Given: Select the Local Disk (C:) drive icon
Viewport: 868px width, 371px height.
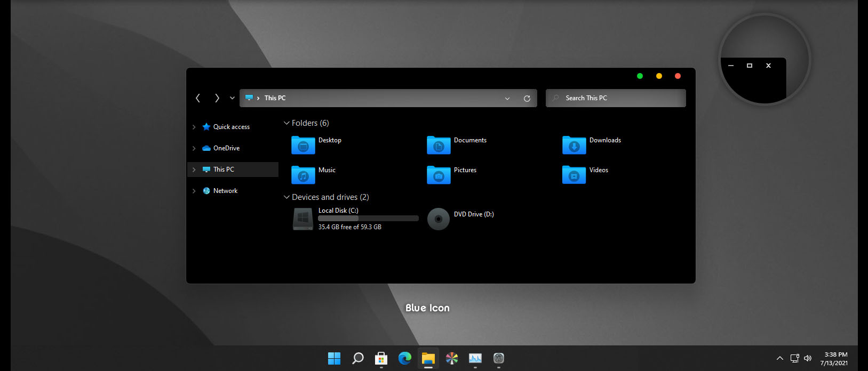Looking at the screenshot, I should (303, 219).
